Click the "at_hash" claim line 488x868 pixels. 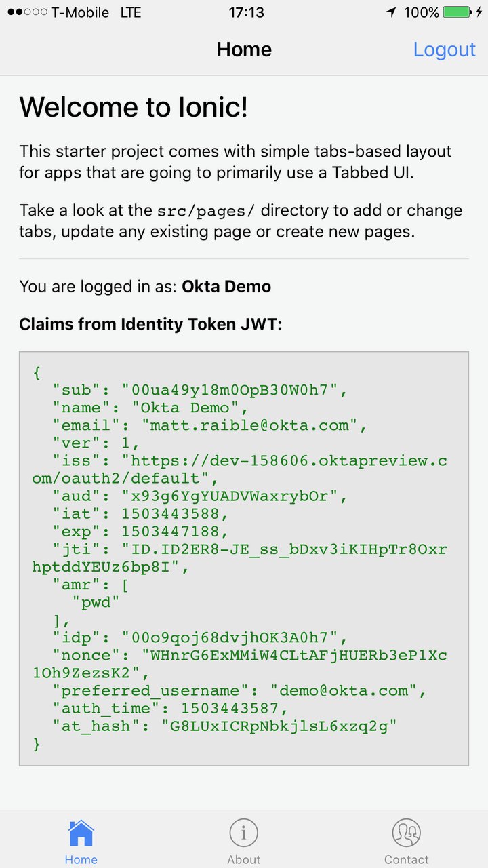[x=224, y=726]
